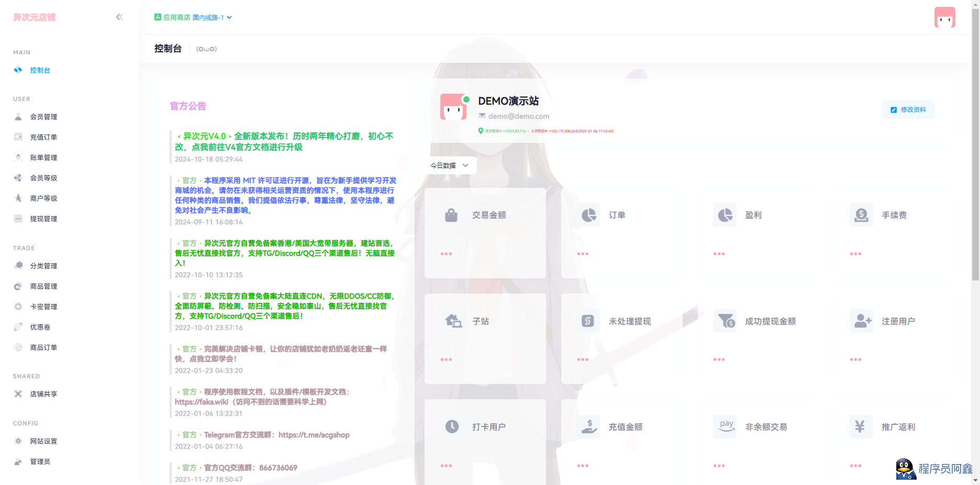Click the 修改资料 button

(908, 110)
